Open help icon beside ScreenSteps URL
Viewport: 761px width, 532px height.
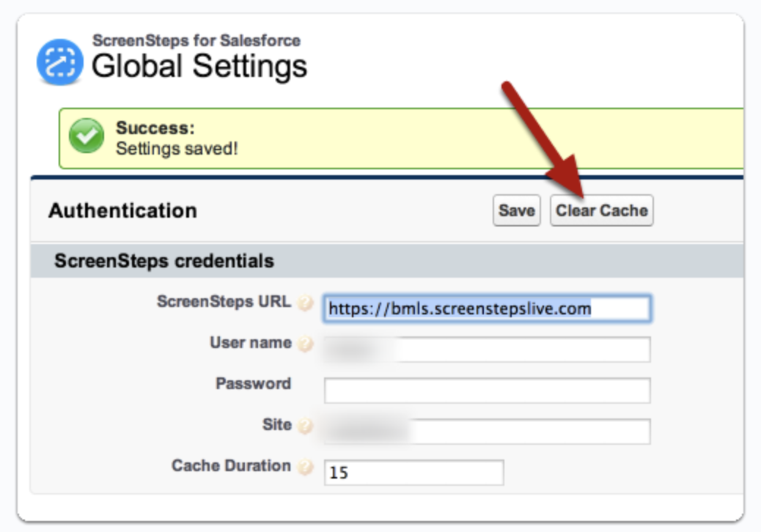pyautogui.click(x=306, y=304)
